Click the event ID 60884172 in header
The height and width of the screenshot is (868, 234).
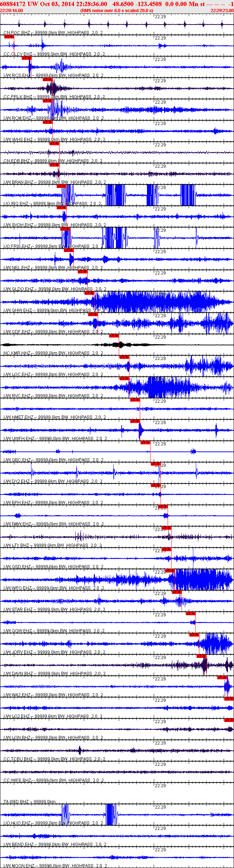14,4
